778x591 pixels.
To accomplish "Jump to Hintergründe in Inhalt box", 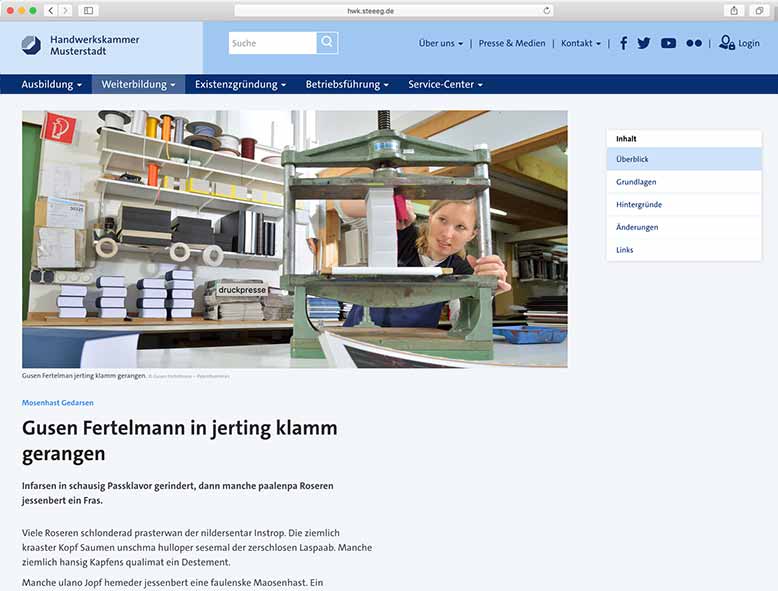I will [639, 204].
